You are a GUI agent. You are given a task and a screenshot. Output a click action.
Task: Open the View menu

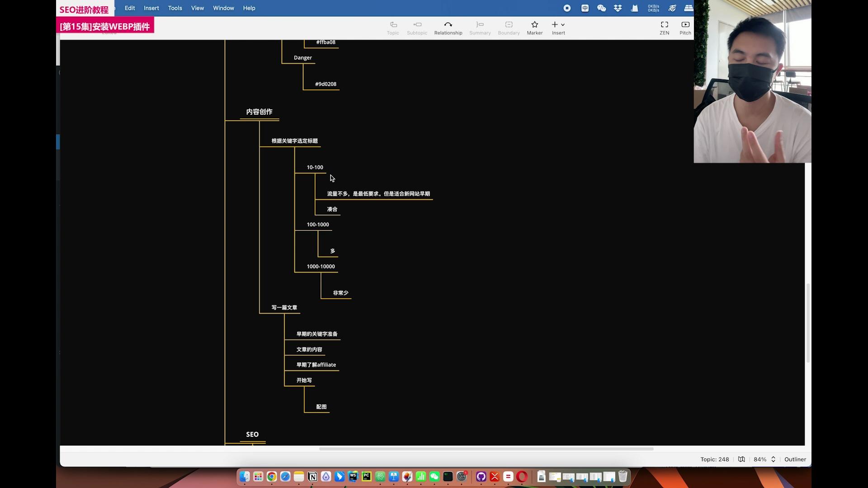pyautogui.click(x=198, y=8)
